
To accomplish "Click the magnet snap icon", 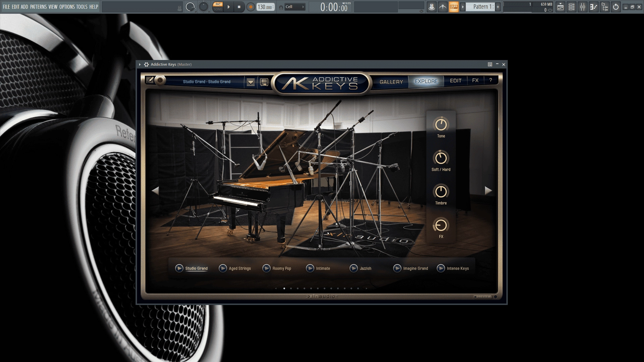I will pos(281,7).
